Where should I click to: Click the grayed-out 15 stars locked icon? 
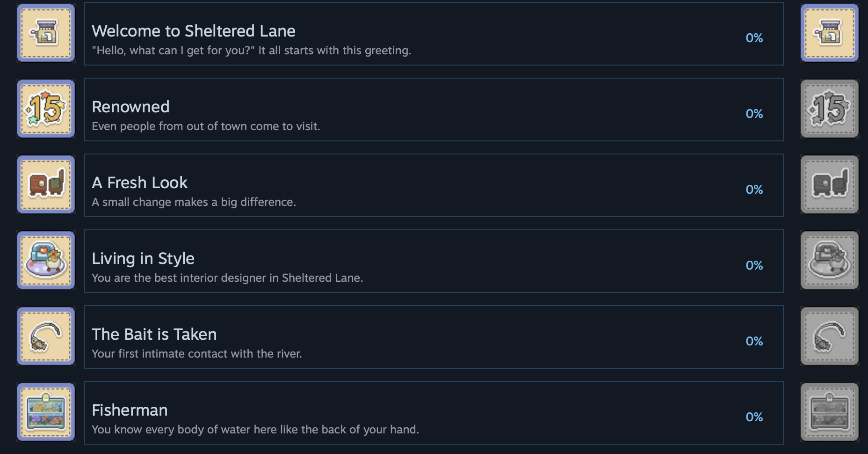click(x=830, y=109)
